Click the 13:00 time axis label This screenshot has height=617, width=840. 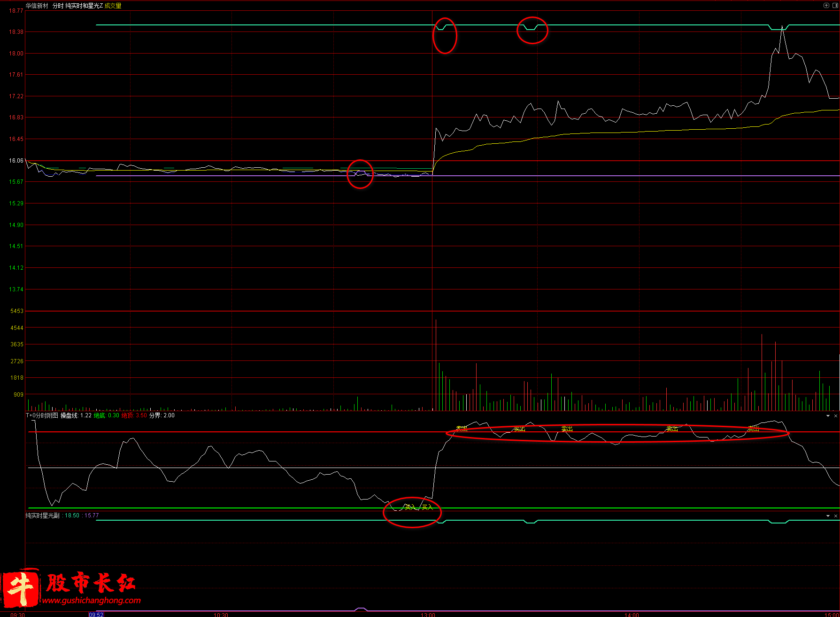[x=428, y=614]
